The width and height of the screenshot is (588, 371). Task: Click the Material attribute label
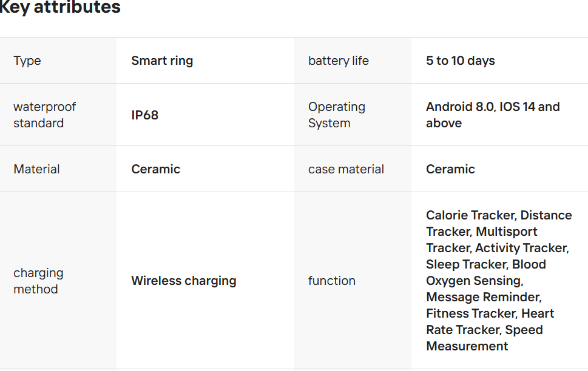(36, 169)
